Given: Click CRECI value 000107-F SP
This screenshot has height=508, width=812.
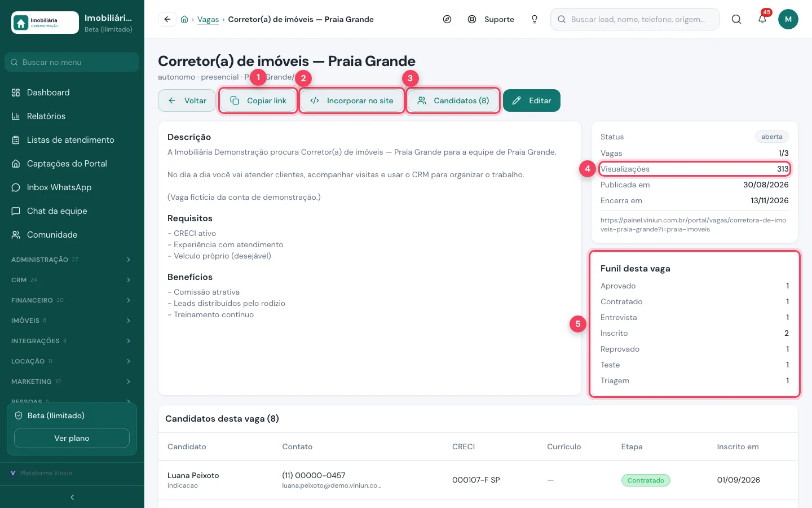Looking at the screenshot, I should pos(476,480).
